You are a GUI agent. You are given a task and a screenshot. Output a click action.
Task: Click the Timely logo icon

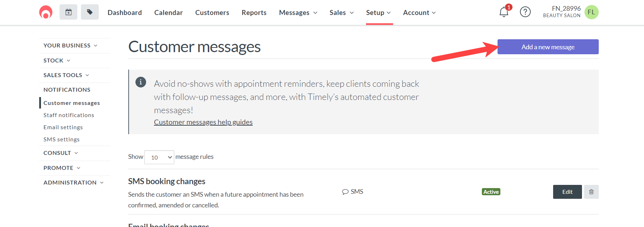(x=46, y=12)
